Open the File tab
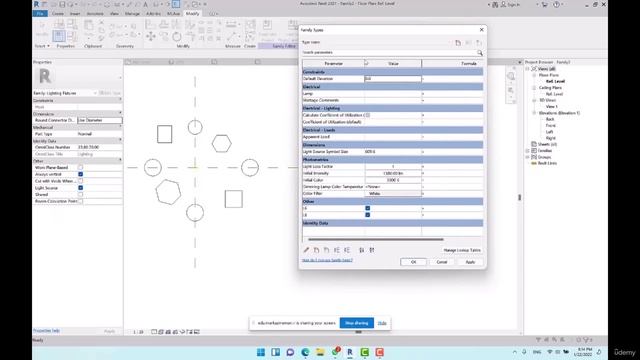 (40, 13)
